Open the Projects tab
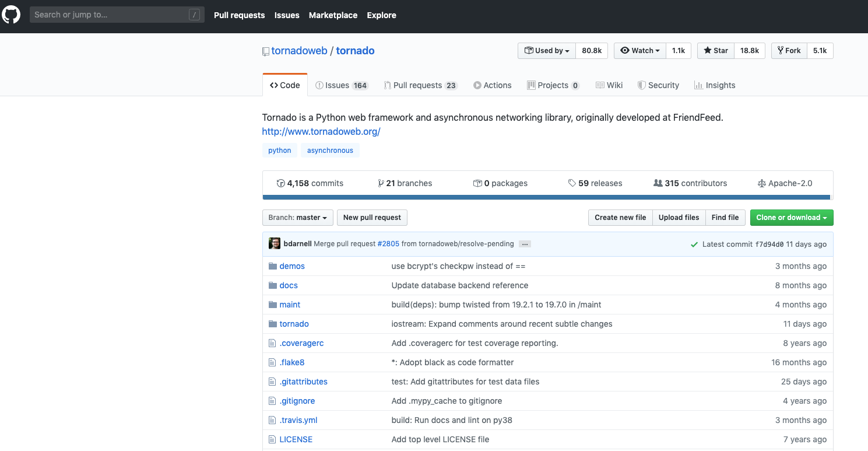This screenshot has height=451, width=868. pos(553,85)
